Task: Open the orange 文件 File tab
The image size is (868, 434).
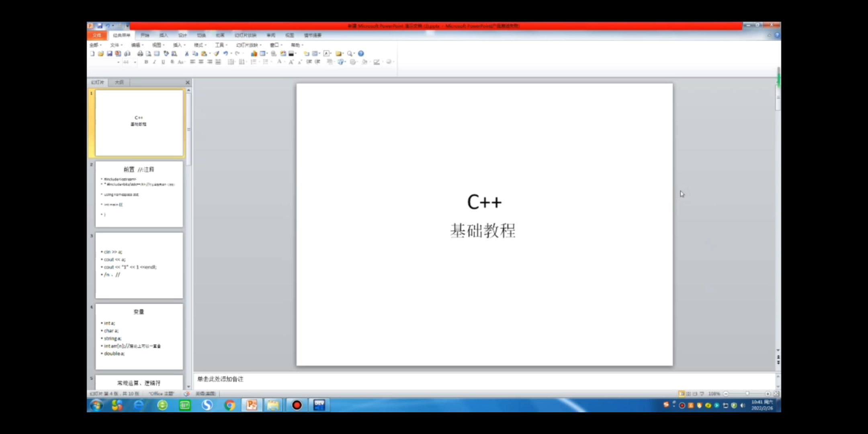Action: (x=97, y=35)
